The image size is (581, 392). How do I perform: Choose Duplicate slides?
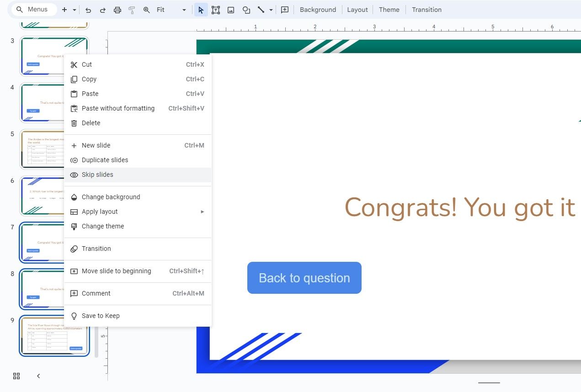click(138, 160)
